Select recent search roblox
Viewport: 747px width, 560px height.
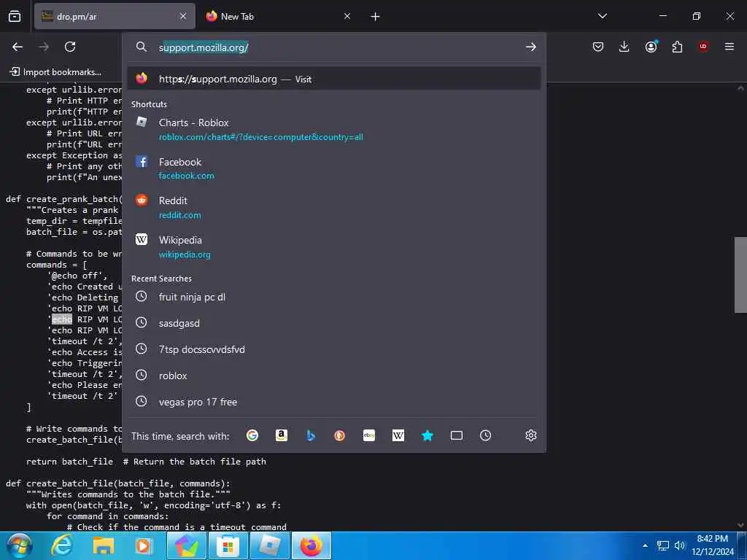(x=334, y=376)
